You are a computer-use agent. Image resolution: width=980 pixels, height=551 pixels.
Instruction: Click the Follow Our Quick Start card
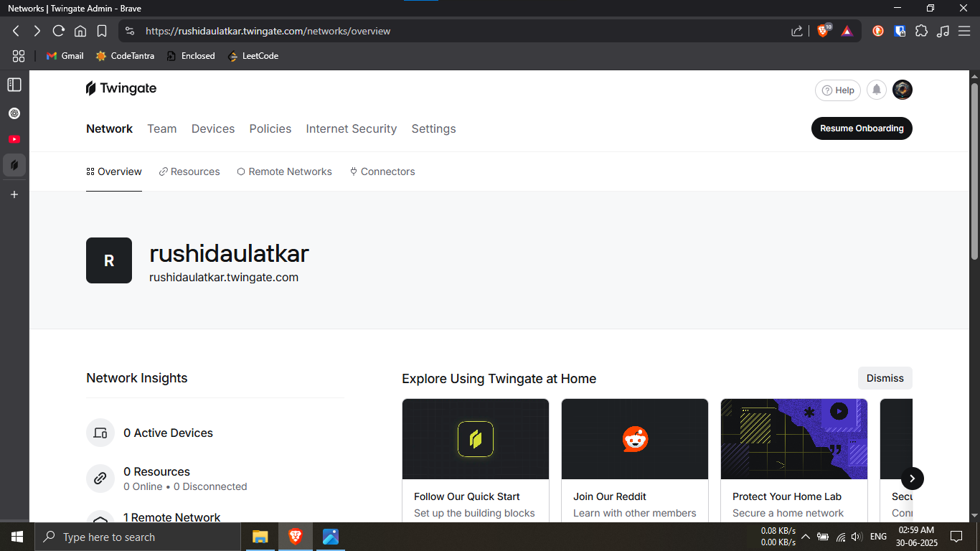[x=476, y=459]
